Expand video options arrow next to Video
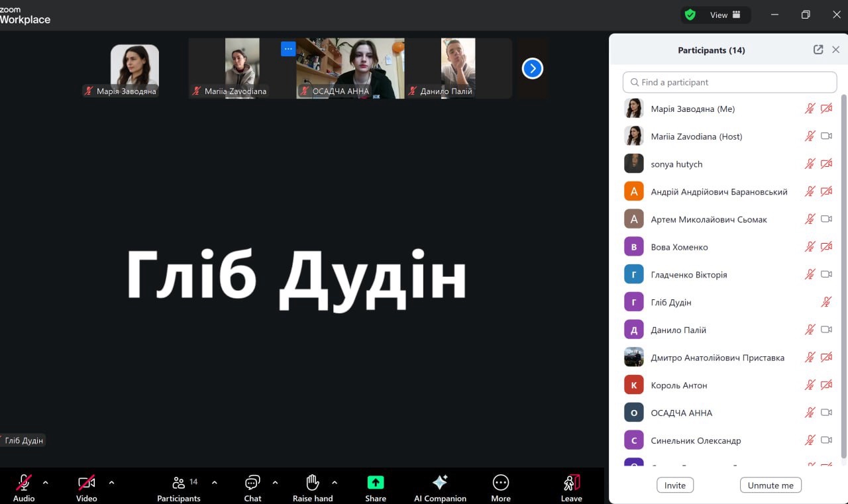This screenshot has height=504, width=848. click(111, 482)
